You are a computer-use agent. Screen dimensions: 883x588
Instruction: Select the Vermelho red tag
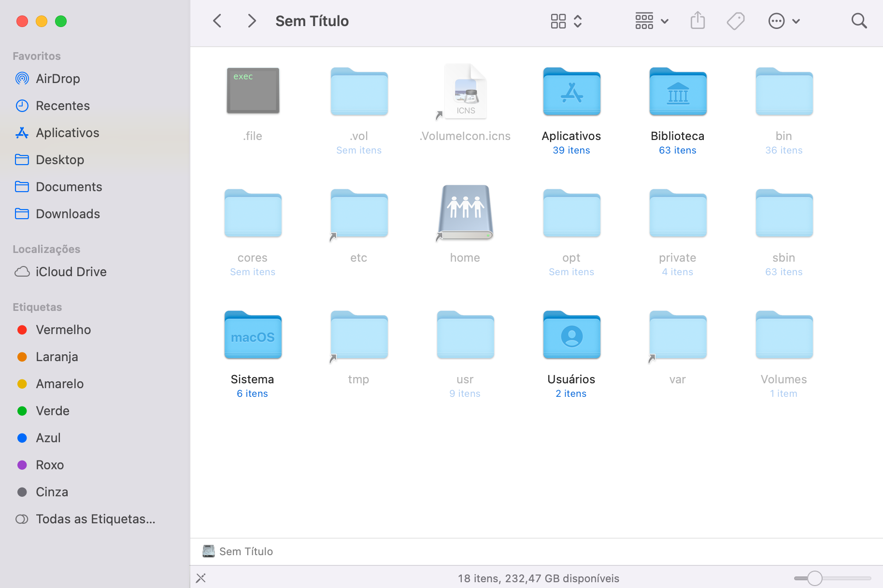click(63, 330)
